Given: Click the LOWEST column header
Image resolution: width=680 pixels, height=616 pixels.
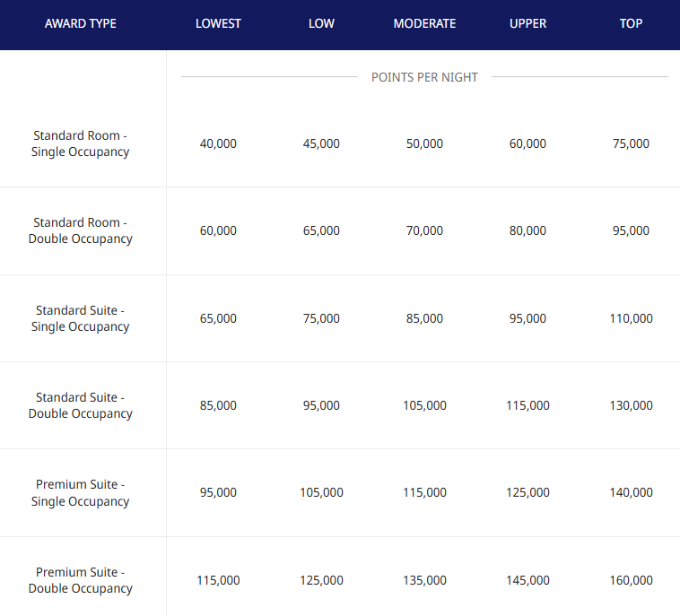Looking at the screenshot, I should 218,23.
